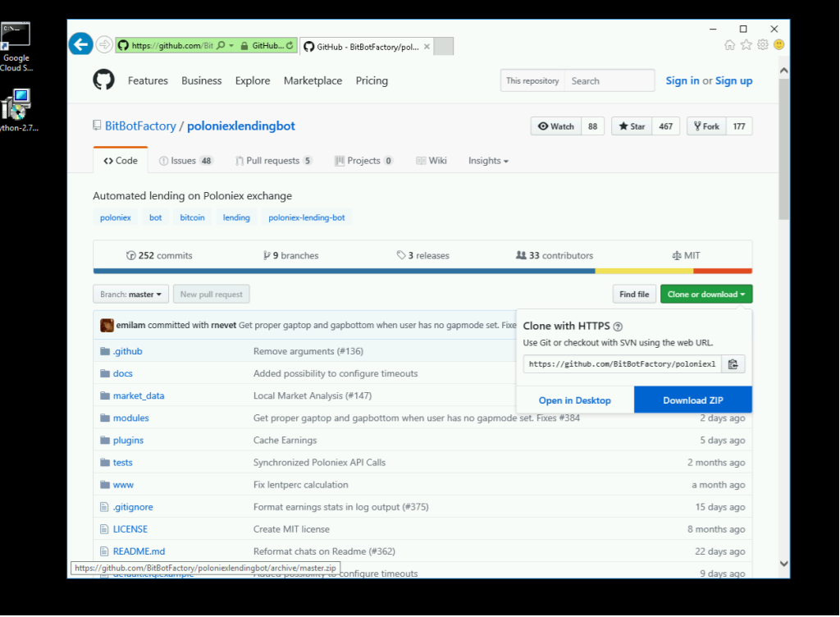
Task: Click the scrollbar down arrow
Action: [x=783, y=564]
